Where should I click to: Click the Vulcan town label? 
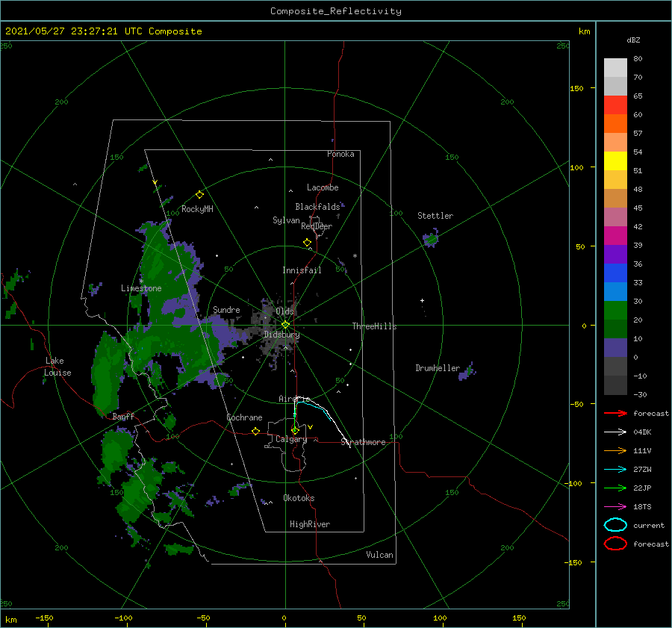(x=379, y=555)
